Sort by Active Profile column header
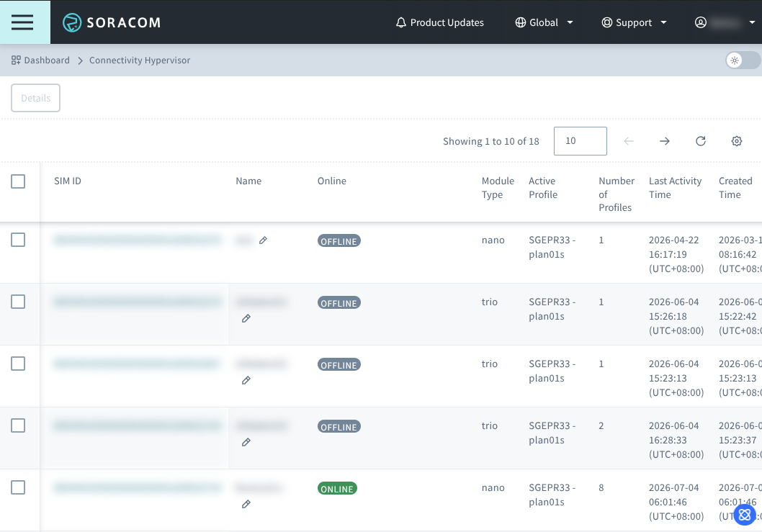This screenshot has height=532, width=762. pyautogui.click(x=543, y=188)
